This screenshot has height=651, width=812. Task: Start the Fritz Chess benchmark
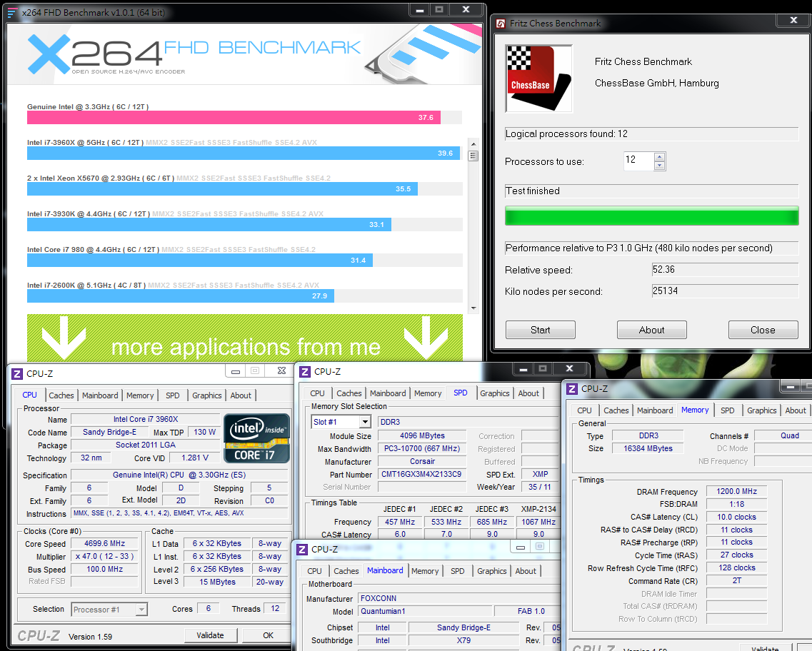540,330
